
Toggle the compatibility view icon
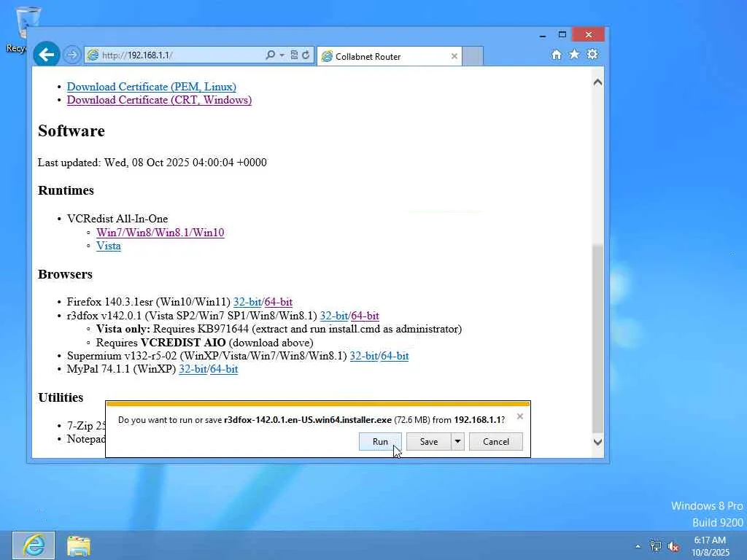tap(294, 55)
